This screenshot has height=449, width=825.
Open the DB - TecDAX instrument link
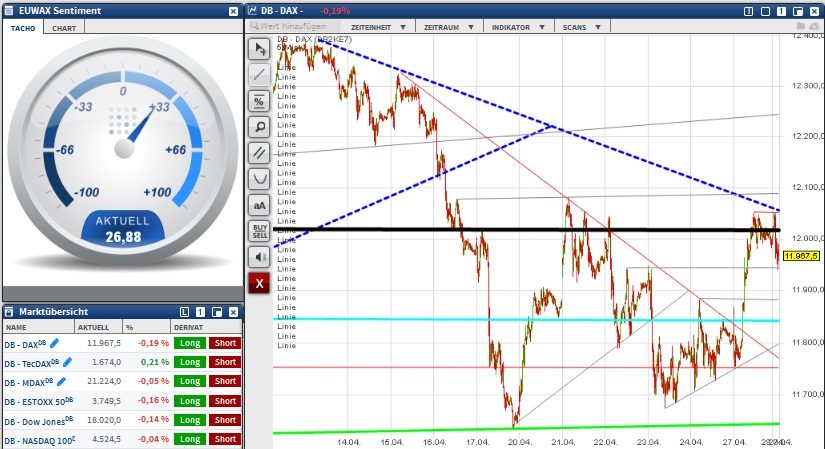pos(32,363)
